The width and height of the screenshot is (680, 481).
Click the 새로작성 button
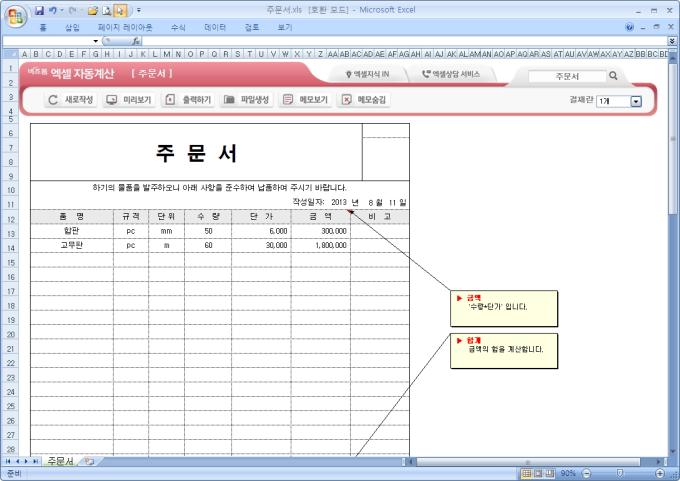(x=71, y=100)
